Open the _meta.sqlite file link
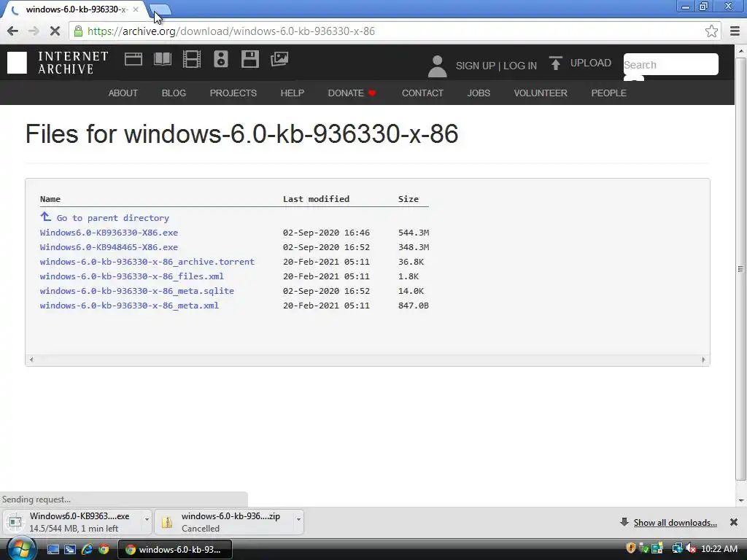Image resolution: width=747 pixels, height=560 pixels. [137, 291]
